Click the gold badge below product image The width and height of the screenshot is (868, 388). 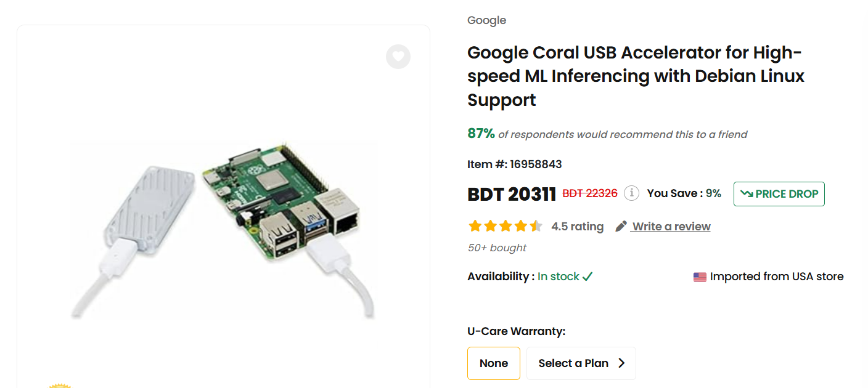(60, 386)
